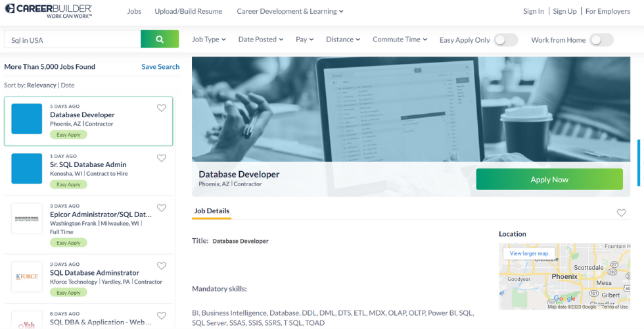This screenshot has width=644, height=329.
Task: Click the Sr. SQL Database Admin logo thumbnail
Action: coord(27,168)
